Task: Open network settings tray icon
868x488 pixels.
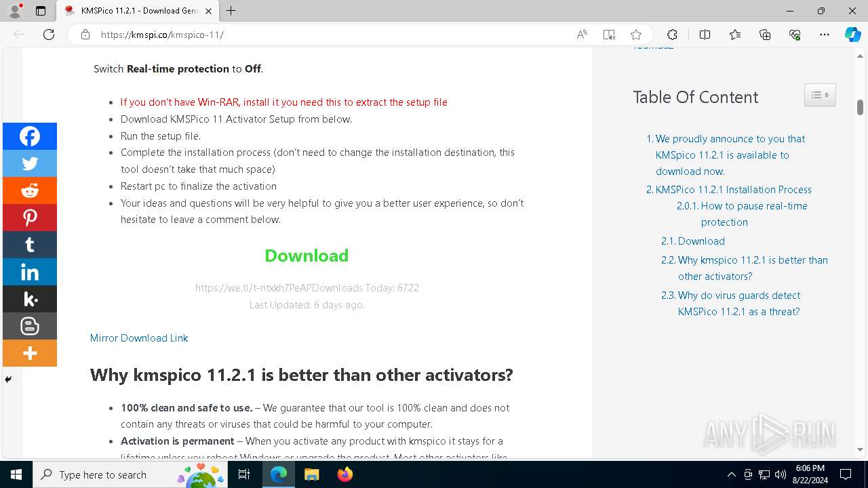Action: click(764, 474)
